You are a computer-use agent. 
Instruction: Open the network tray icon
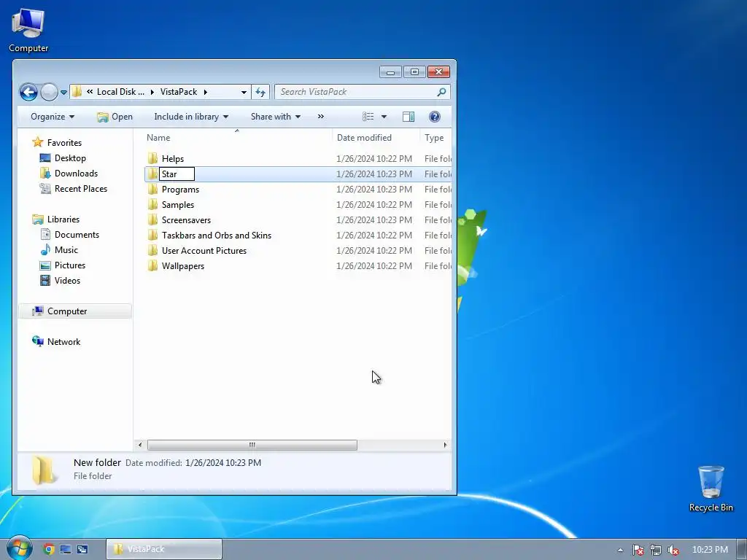[656, 550]
